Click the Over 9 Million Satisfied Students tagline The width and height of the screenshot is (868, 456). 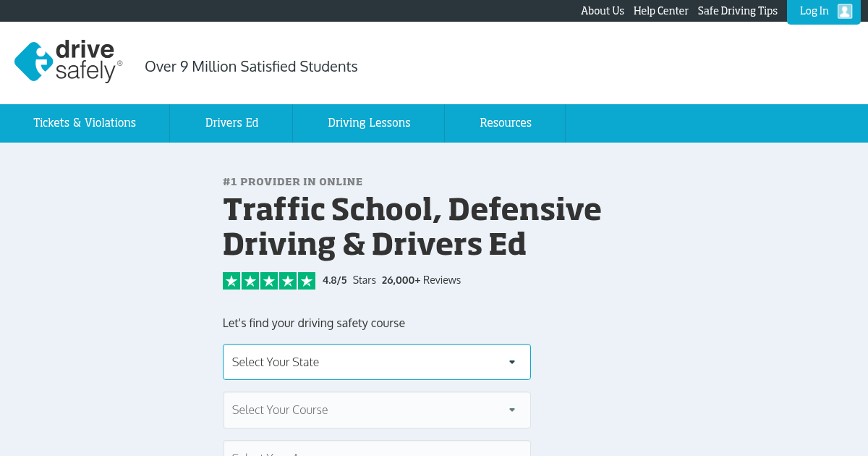[x=251, y=67]
